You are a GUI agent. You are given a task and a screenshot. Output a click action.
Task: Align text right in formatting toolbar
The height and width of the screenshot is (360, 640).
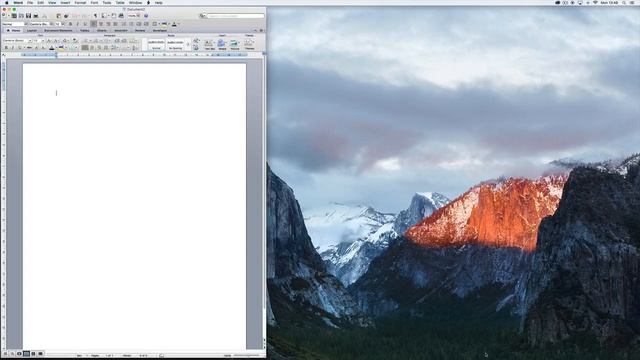coord(108,24)
